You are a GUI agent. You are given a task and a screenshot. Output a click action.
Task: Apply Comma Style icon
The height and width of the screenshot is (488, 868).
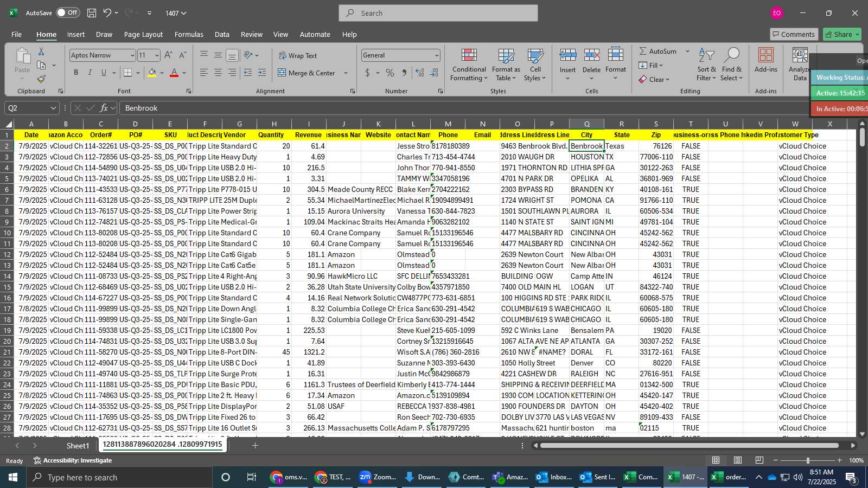click(404, 73)
